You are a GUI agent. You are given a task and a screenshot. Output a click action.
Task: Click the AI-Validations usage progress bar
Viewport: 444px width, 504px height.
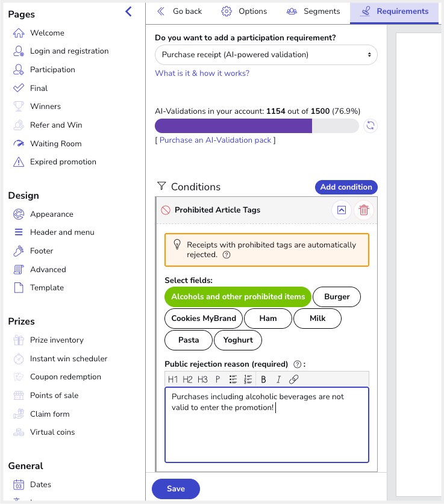point(257,126)
